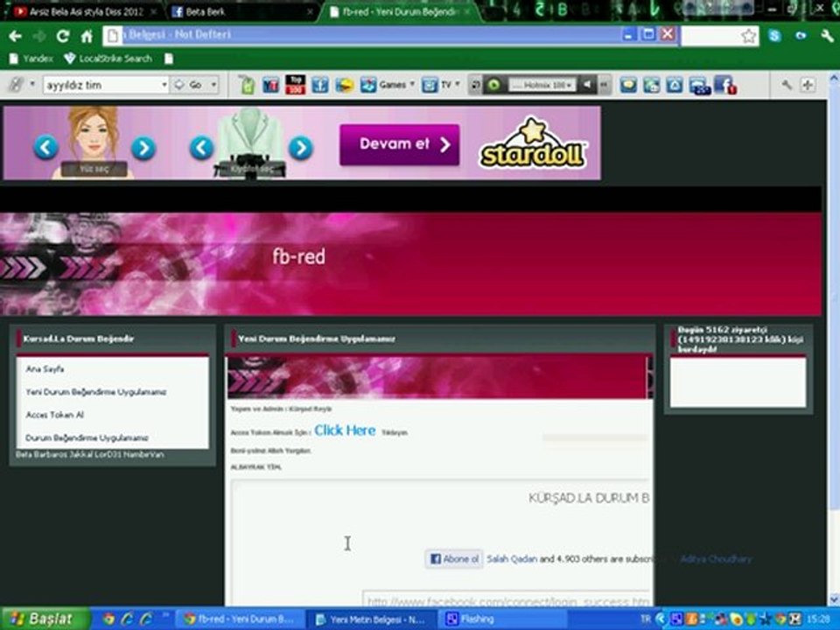Go back with the browser back arrow
Viewport: 840px width, 630px height.
coord(15,36)
